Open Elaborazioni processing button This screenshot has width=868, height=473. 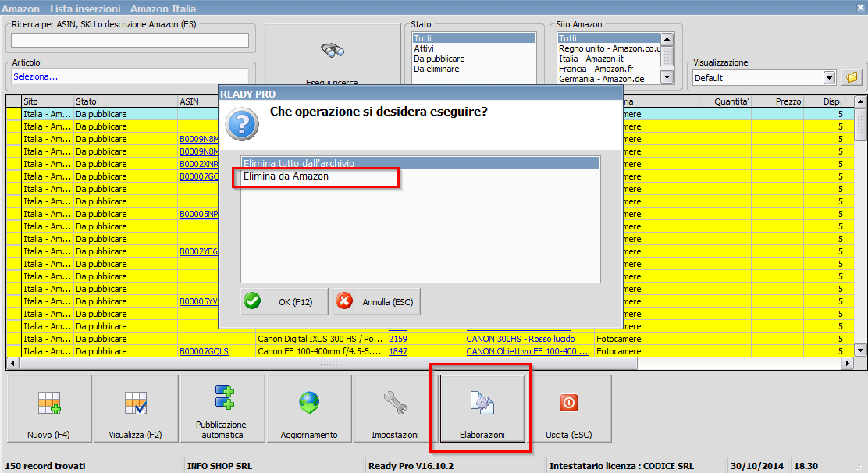(482, 409)
